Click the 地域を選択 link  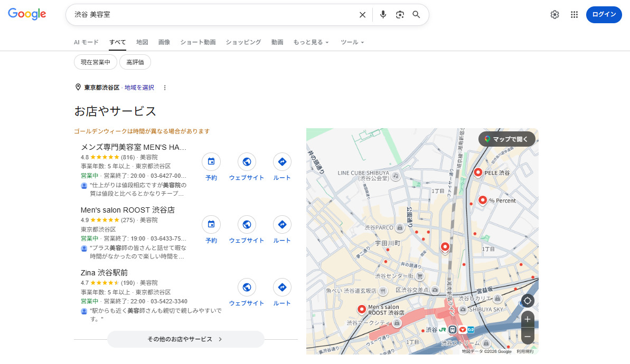pos(139,88)
